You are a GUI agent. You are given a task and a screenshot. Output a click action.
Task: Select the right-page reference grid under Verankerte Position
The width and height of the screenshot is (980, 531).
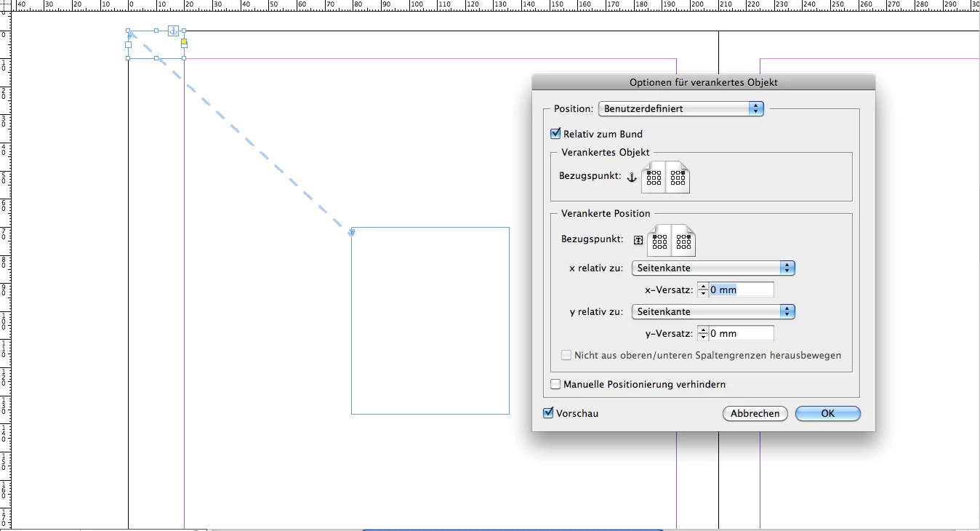[683, 241]
